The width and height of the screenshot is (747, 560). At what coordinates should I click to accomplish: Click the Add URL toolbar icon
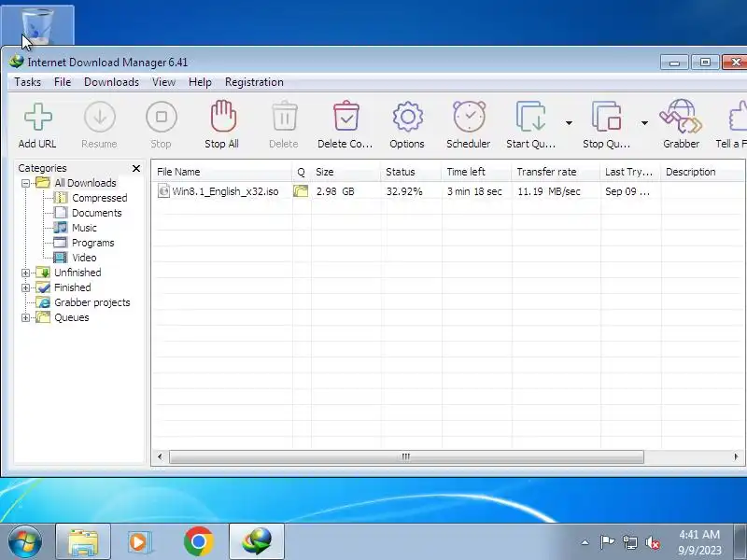pos(37,118)
